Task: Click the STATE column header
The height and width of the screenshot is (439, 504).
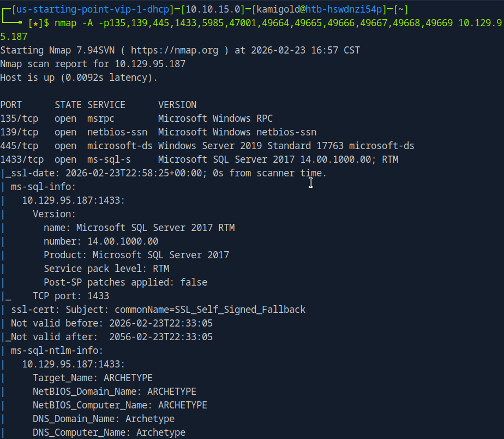Action: pos(68,105)
